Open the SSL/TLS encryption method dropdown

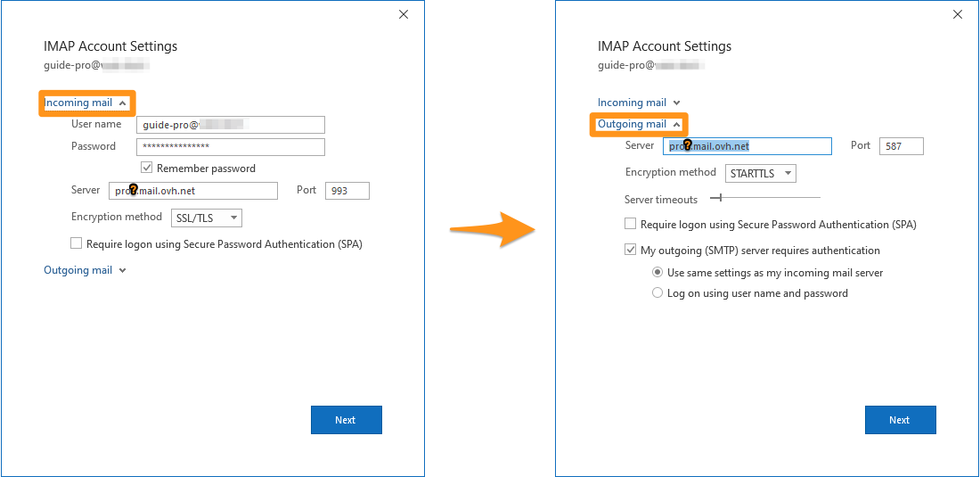[206, 218]
